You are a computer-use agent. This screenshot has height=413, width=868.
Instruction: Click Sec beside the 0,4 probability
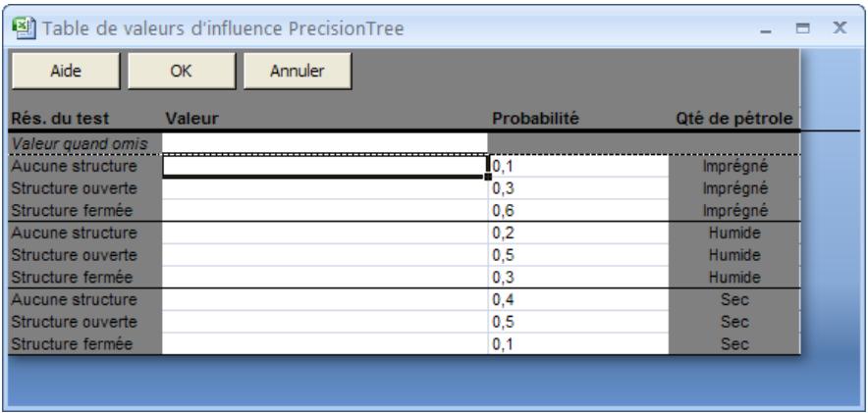click(x=734, y=299)
